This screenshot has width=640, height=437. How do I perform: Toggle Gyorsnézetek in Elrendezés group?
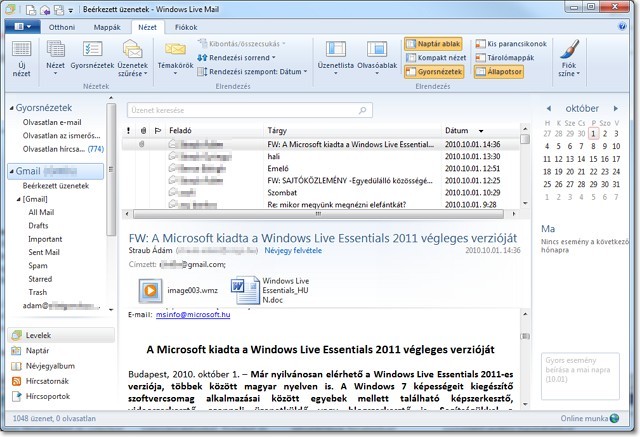[x=434, y=72]
